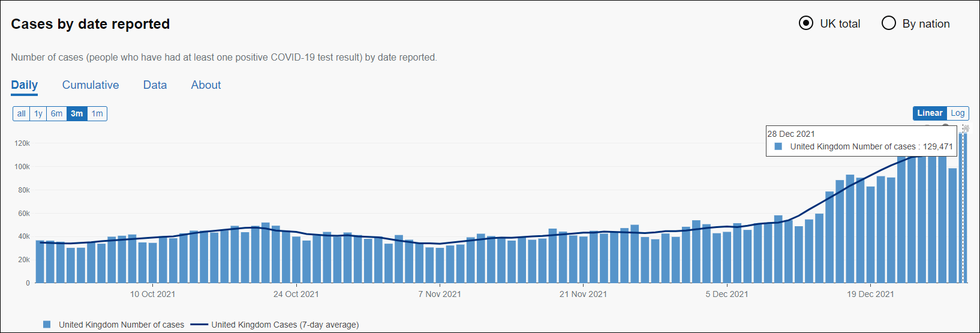Open the Daily tab
The height and width of the screenshot is (333, 980).
point(25,85)
